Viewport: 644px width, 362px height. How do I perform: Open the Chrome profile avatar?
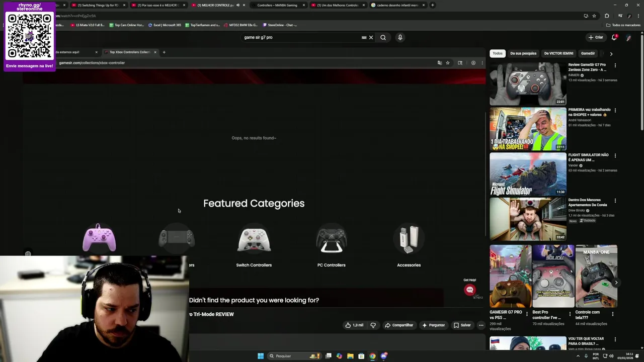tap(629, 16)
